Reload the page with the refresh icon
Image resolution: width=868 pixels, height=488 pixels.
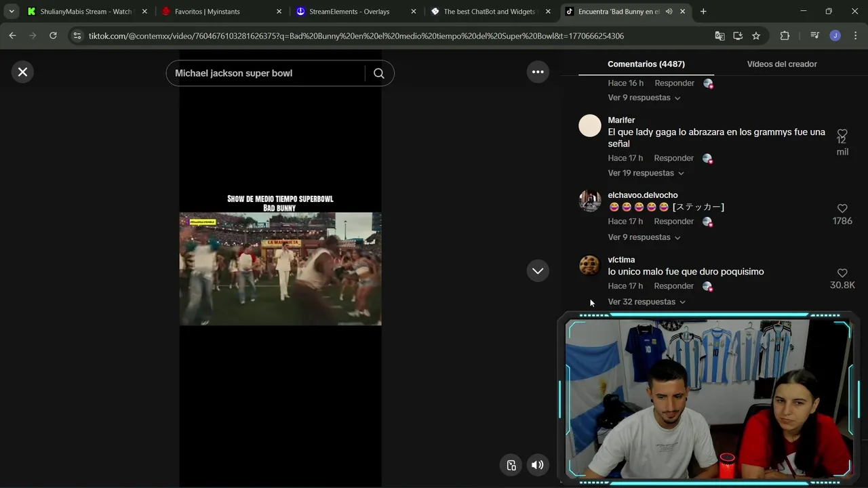pos(53,36)
